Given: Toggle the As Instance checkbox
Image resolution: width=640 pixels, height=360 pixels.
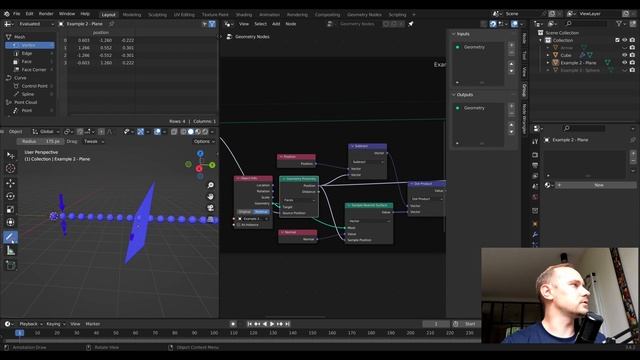Looking at the screenshot, I should click(238, 225).
